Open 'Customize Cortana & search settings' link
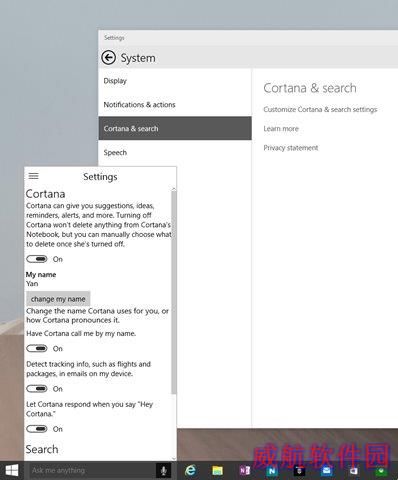 [320, 109]
